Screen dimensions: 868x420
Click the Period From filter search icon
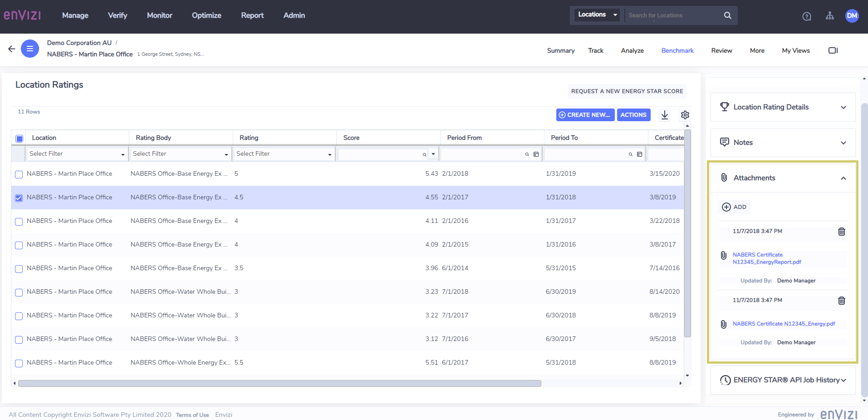[527, 154]
